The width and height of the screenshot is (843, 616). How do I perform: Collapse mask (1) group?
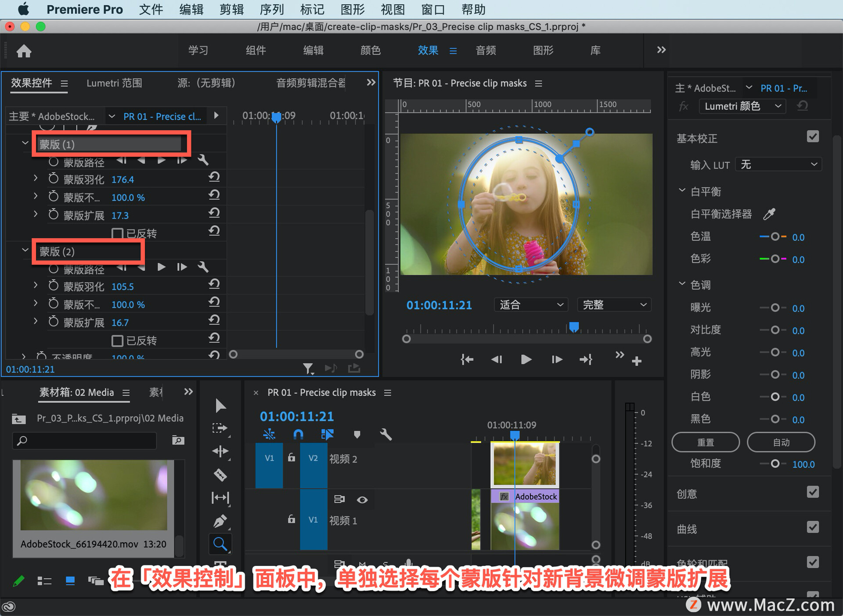[x=25, y=143]
